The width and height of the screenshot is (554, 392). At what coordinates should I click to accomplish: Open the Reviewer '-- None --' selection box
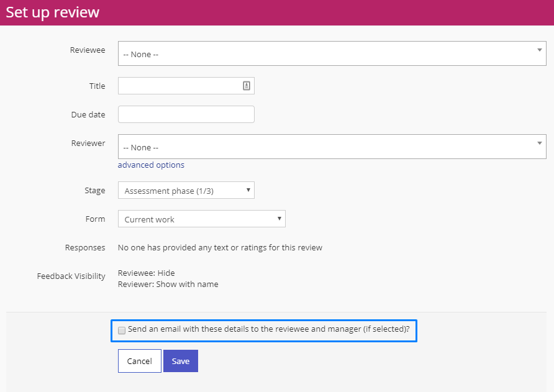332,147
